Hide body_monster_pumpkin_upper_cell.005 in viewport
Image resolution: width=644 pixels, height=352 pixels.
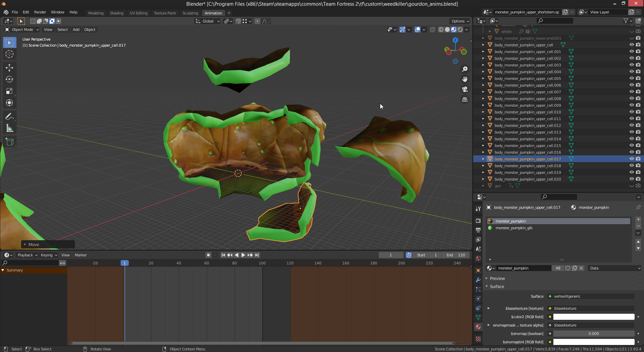pos(631,79)
